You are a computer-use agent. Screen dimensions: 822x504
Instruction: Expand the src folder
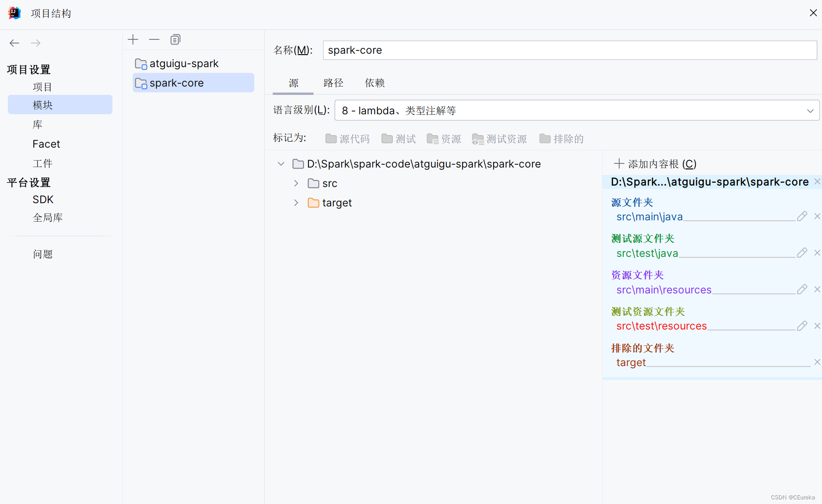point(296,183)
